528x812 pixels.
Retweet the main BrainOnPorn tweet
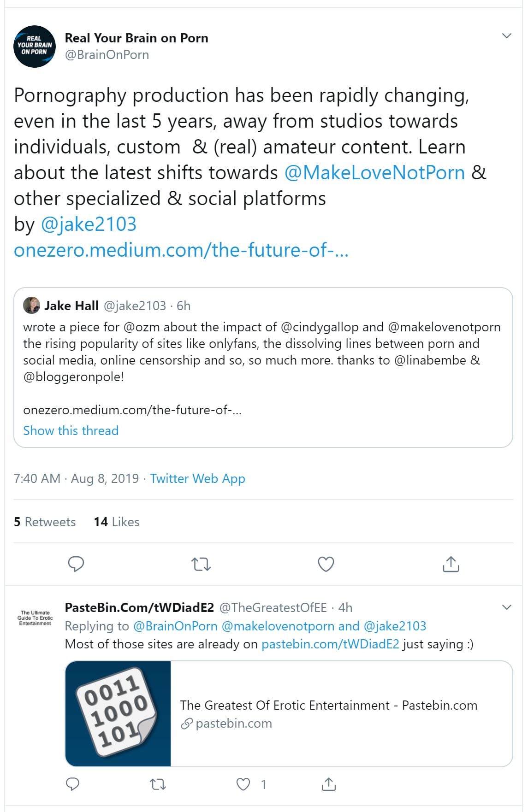201,564
